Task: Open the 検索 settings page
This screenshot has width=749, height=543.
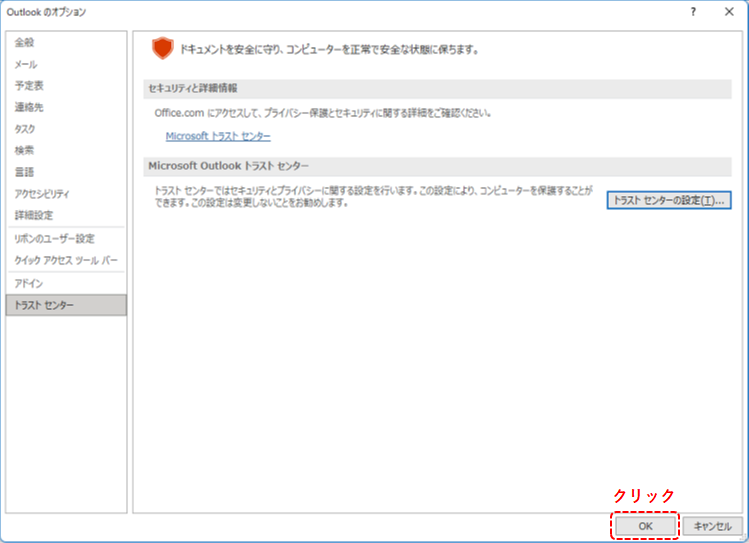Action: (x=66, y=150)
